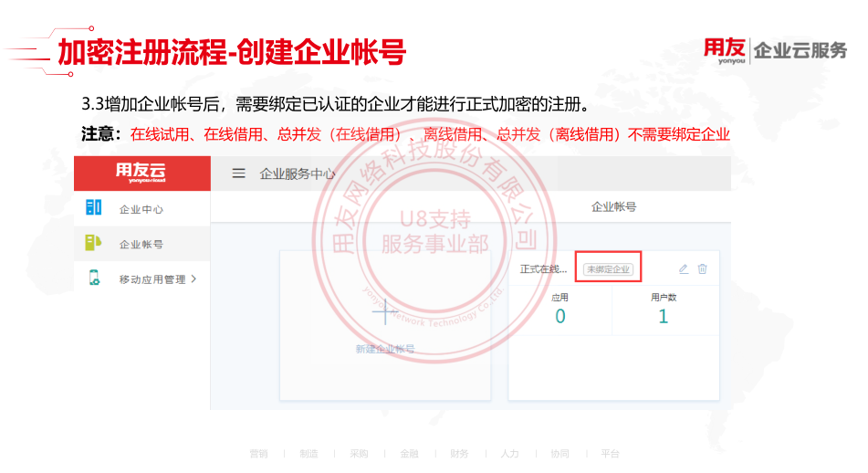868x473 pixels.
Task: Click 金融 in the footer
Action: [409, 454]
